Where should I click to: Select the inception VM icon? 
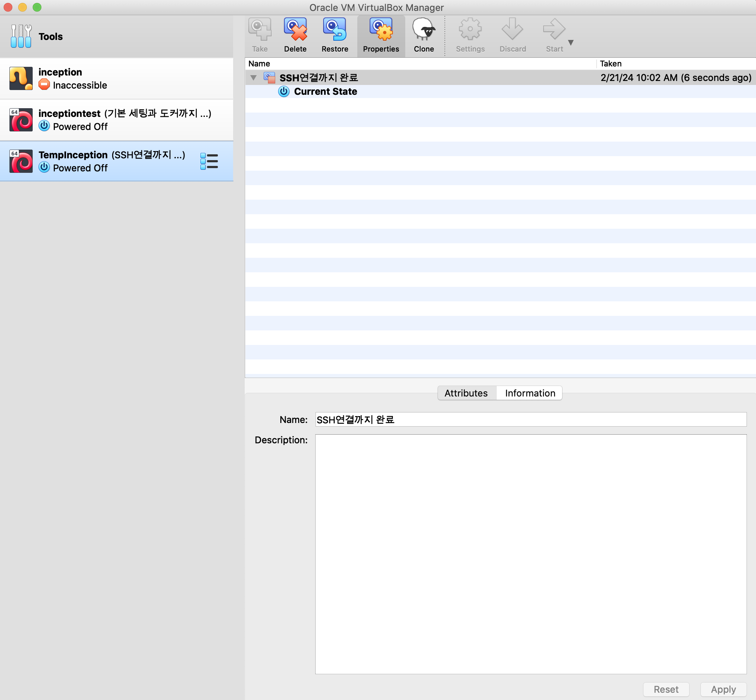(x=21, y=78)
